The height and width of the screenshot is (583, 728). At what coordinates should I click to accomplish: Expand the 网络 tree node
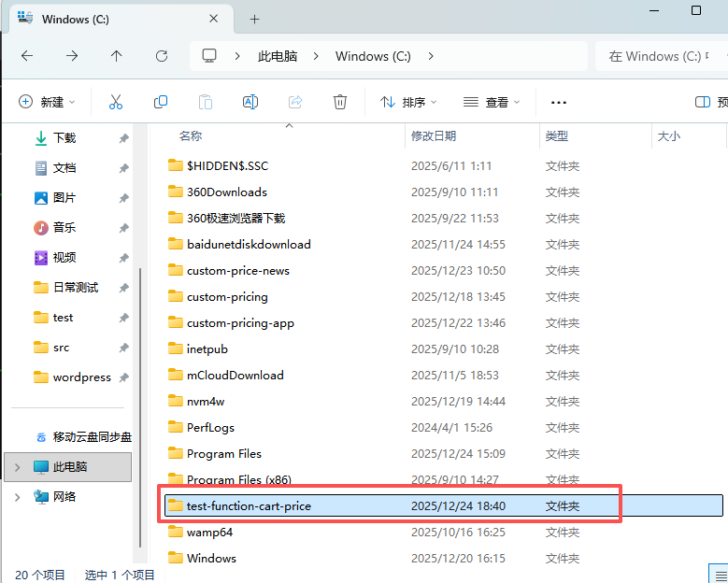pyautogui.click(x=17, y=497)
